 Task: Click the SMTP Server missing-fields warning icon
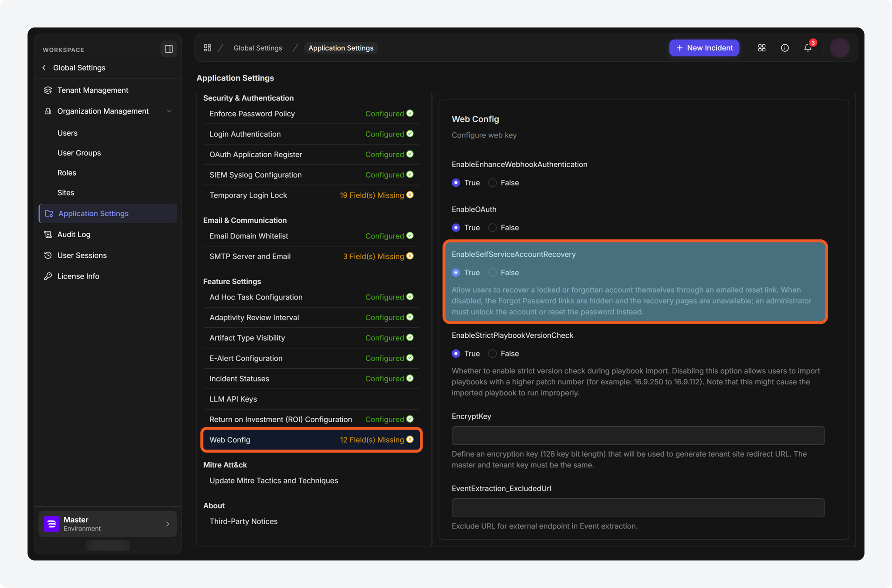[x=410, y=256]
